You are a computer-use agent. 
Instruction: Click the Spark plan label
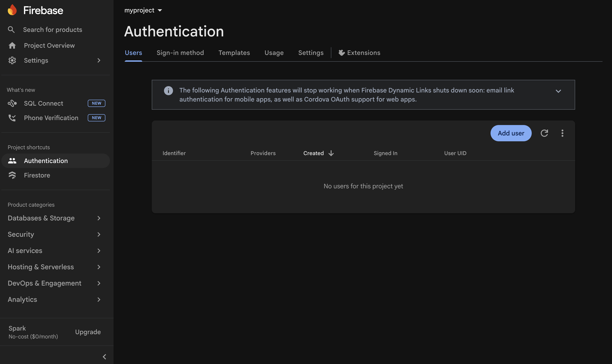point(17,328)
